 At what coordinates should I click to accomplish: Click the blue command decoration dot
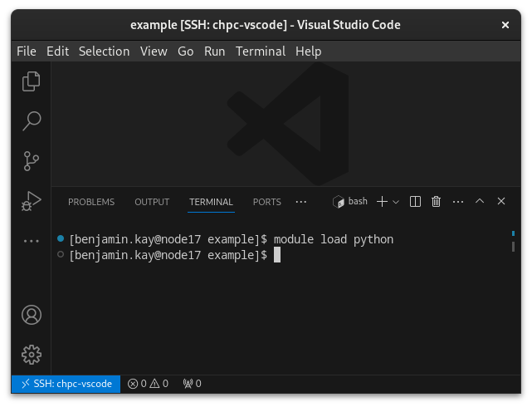(61, 238)
